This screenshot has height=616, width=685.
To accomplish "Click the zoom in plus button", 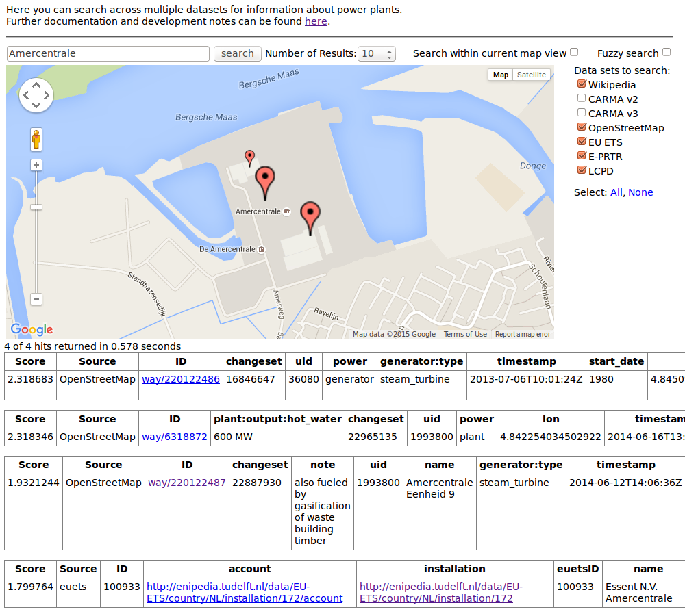I will 36,165.
